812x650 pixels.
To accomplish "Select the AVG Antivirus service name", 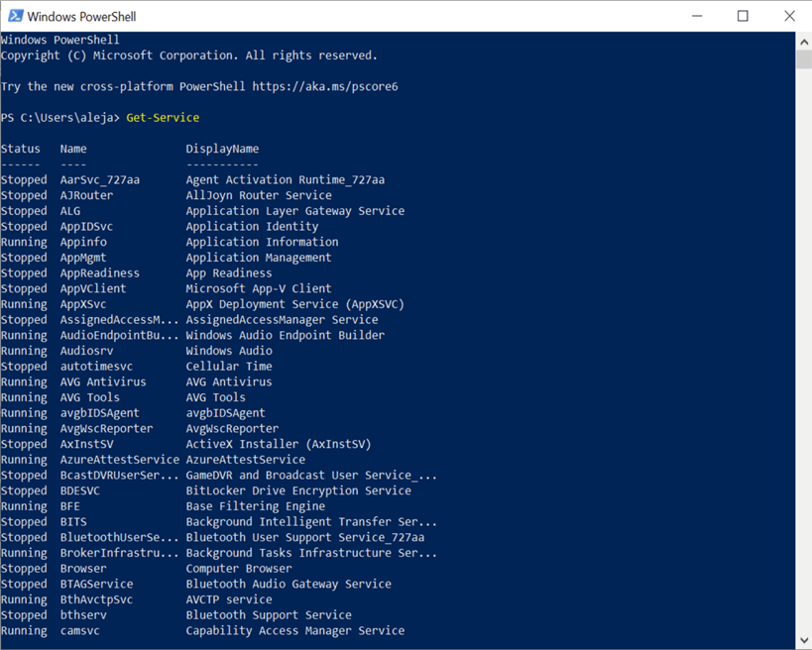I will (103, 381).
